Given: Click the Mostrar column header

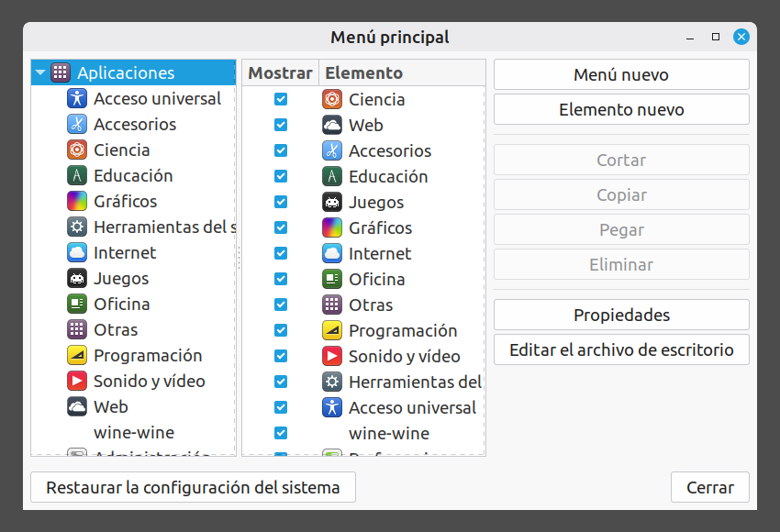Looking at the screenshot, I should (x=280, y=73).
